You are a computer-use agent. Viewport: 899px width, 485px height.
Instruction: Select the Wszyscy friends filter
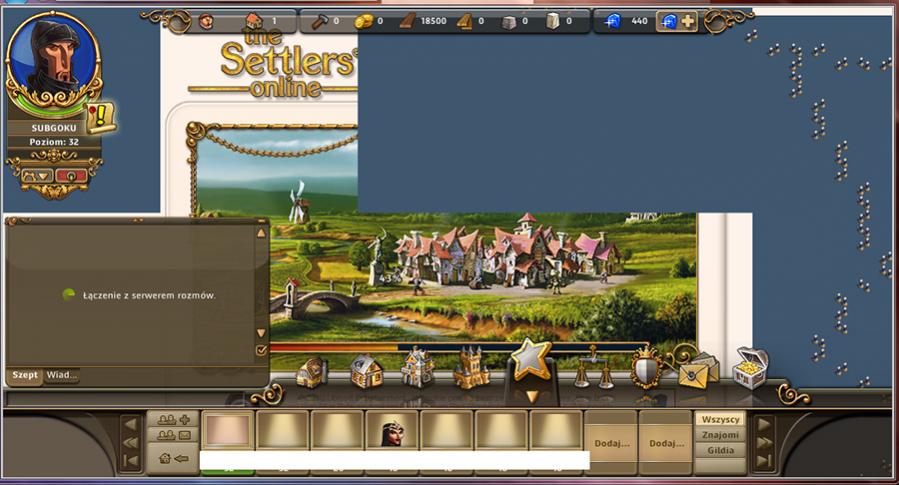(720, 419)
